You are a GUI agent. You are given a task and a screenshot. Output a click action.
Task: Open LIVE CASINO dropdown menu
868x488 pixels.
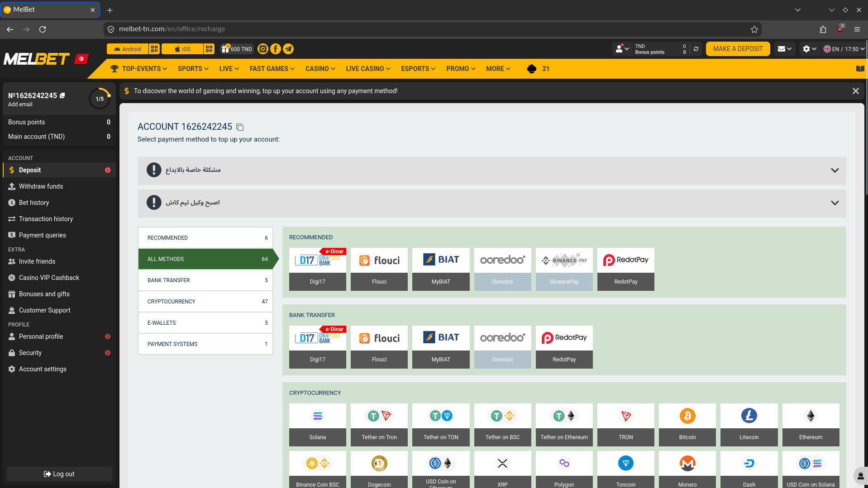[x=368, y=69]
